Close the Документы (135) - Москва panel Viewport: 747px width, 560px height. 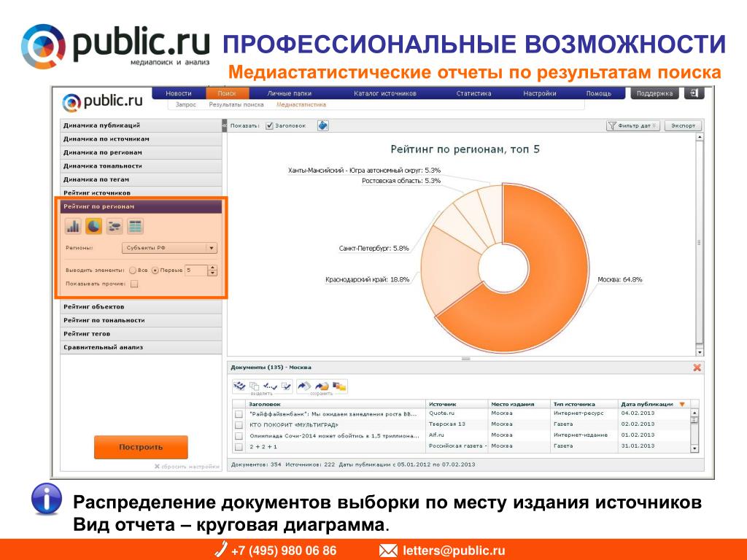(697, 367)
